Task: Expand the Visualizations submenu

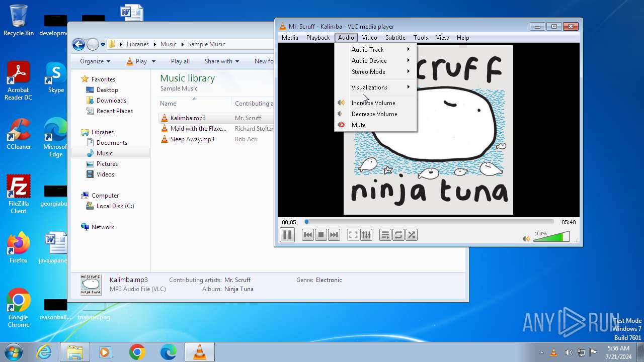Action: (x=376, y=87)
